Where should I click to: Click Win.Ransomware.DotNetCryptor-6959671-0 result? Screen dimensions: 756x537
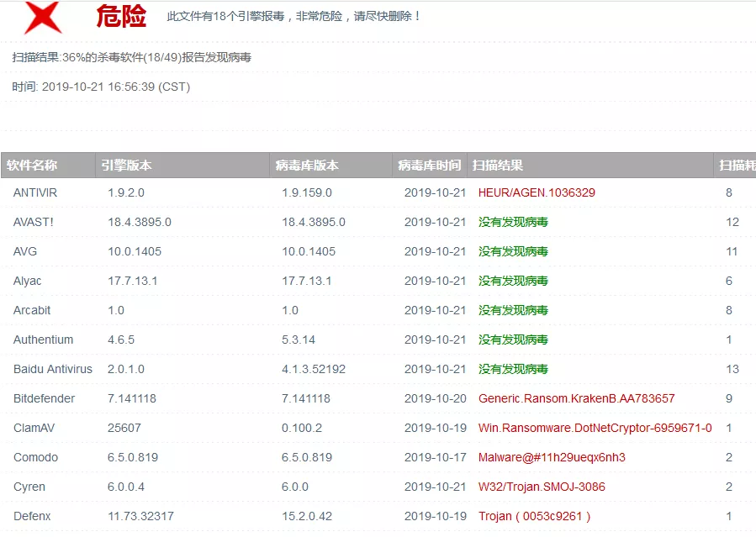[x=595, y=428]
